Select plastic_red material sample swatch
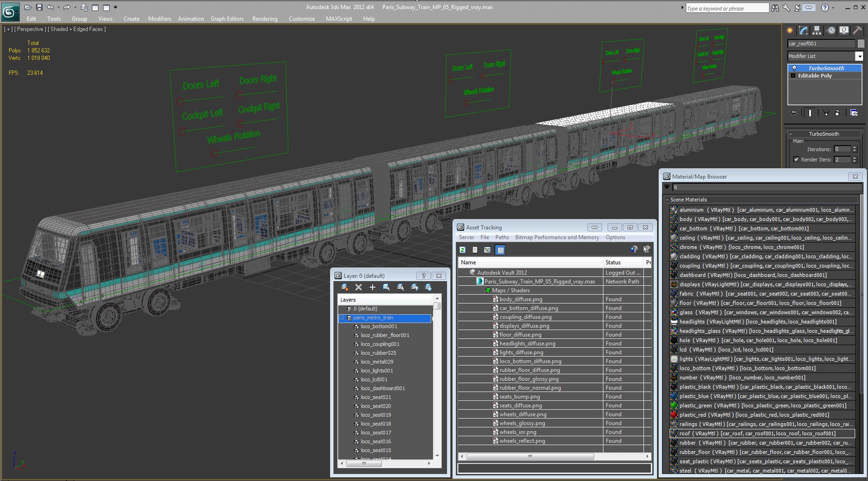The height and width of the screenshot is (481, 868). pos(674,414)
